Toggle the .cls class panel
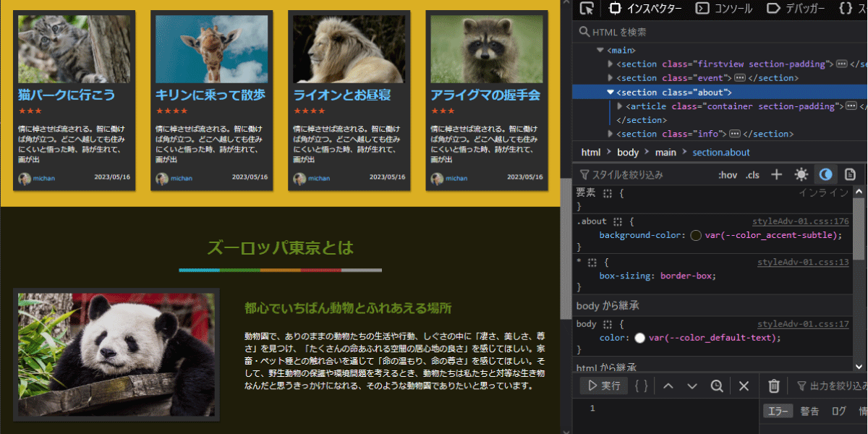 coord(752,174)
